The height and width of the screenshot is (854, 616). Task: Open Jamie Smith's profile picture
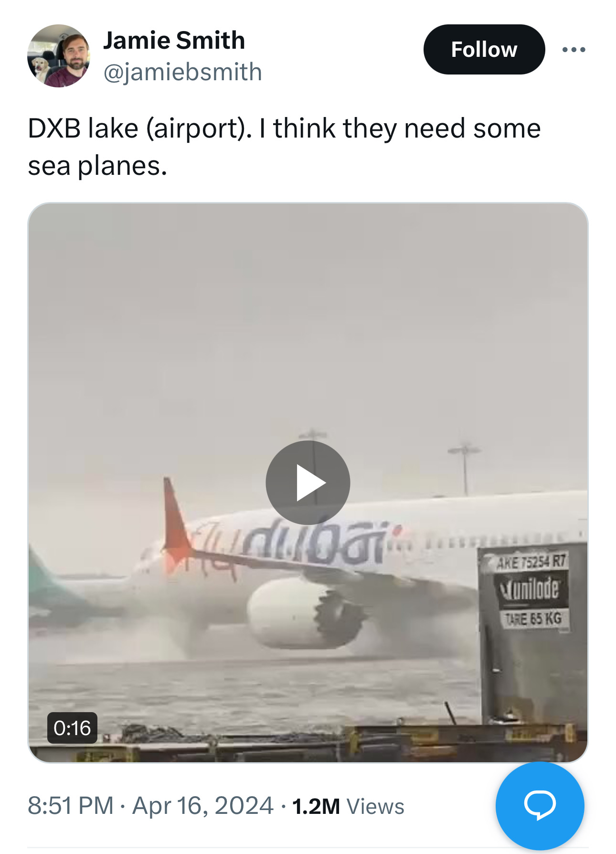(59, 56)
